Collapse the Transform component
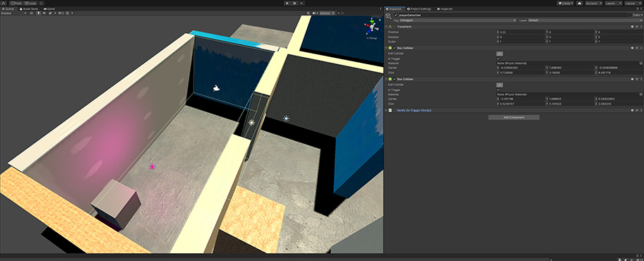The image size is (644, 261). tap(386, 27)
